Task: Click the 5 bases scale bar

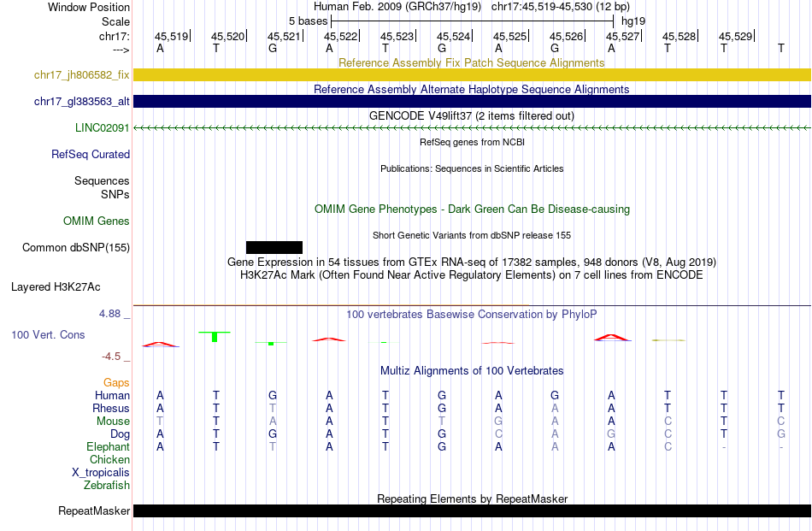Action: (x=473, y=21)
